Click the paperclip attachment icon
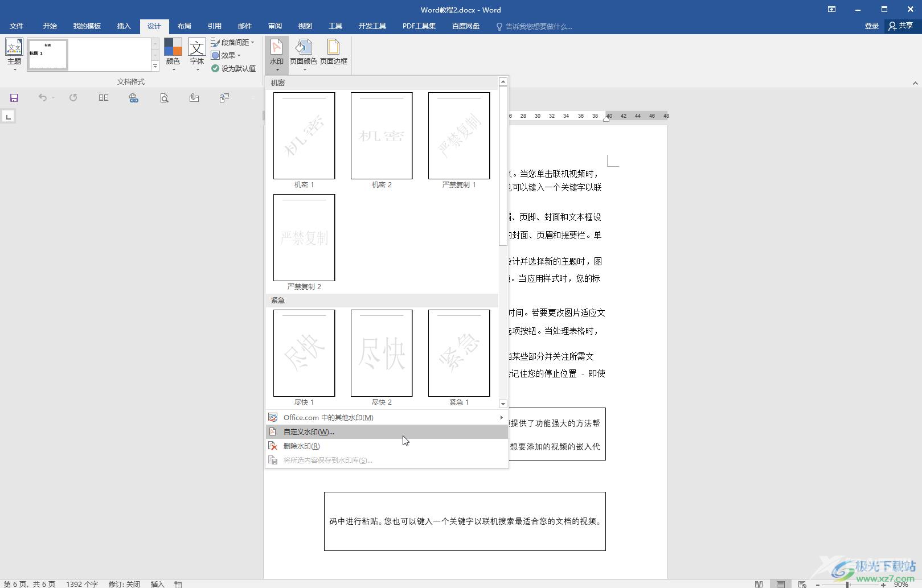Viewport: 922px width, 588px height. (x=194, y=98)
